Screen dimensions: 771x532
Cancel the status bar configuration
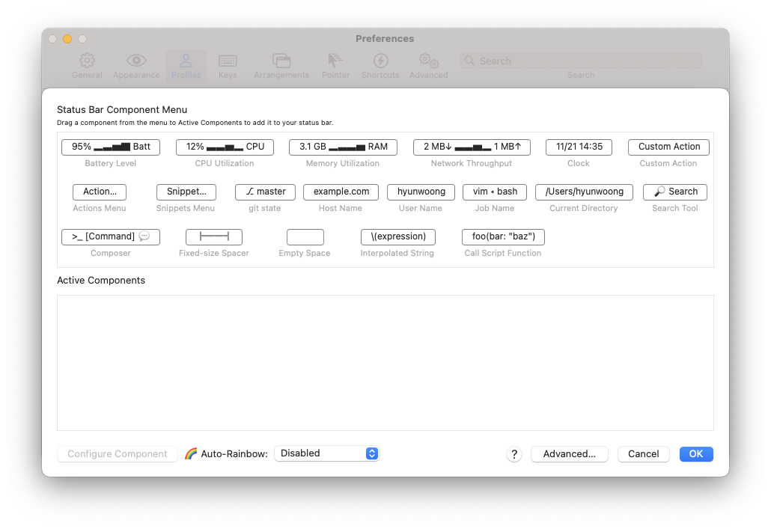coord(643,454)
